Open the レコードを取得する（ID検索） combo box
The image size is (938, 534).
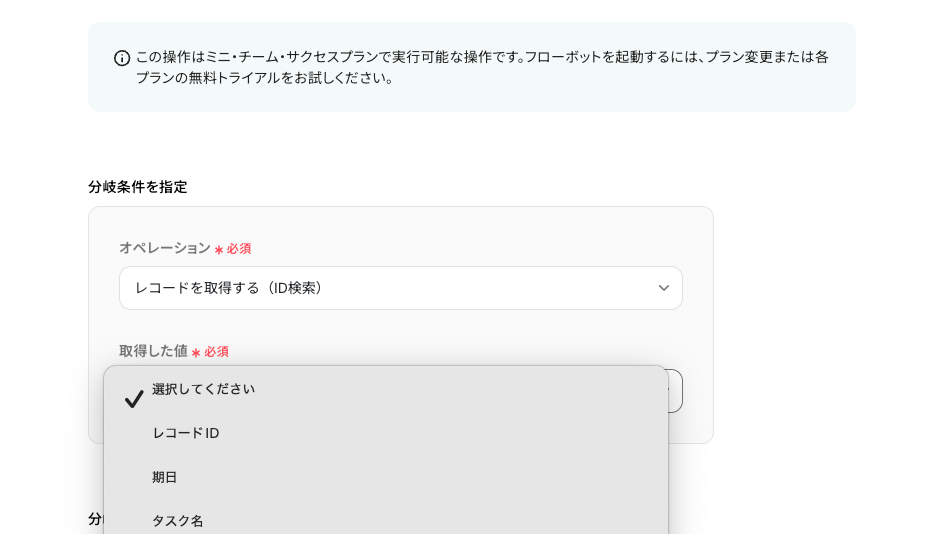coord(400,288)
